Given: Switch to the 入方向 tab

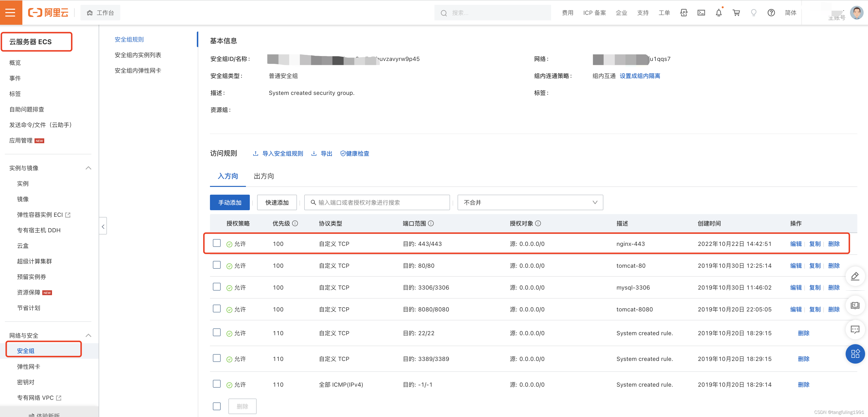Looking at the screenshot, I should click(228, 176).
